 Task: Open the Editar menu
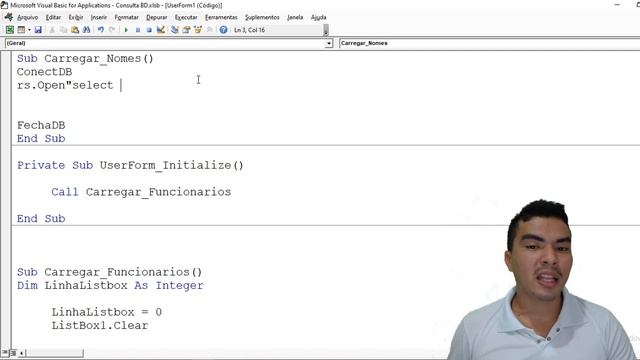[53, 17]
